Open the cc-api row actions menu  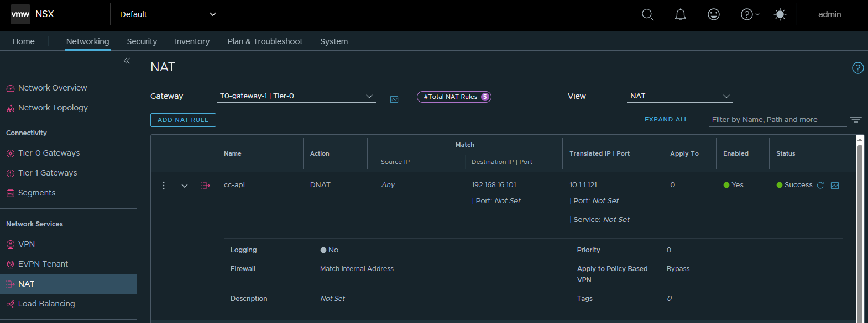click(x=164, y=186)
